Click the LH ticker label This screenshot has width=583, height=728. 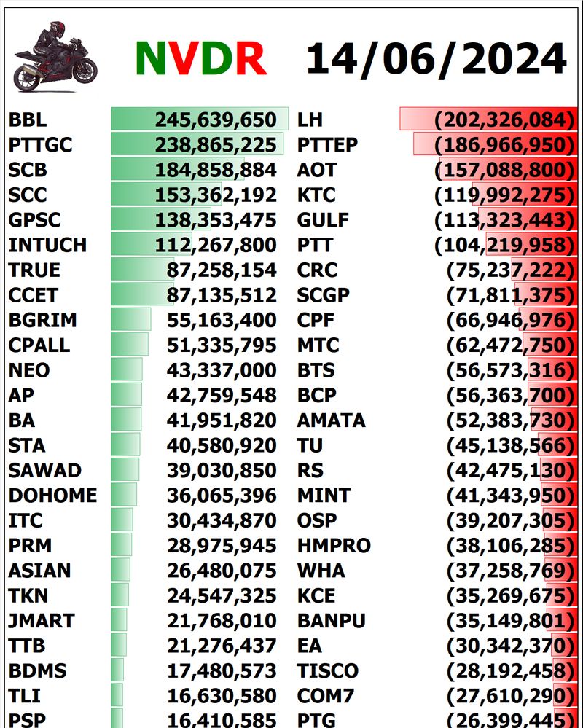pyautogui.click(x=310, y=120)
